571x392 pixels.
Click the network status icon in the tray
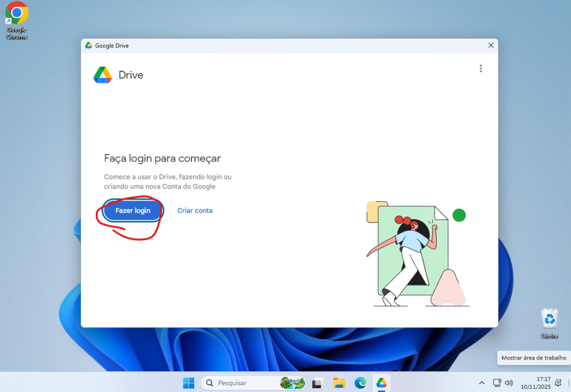tap(496, 383)
